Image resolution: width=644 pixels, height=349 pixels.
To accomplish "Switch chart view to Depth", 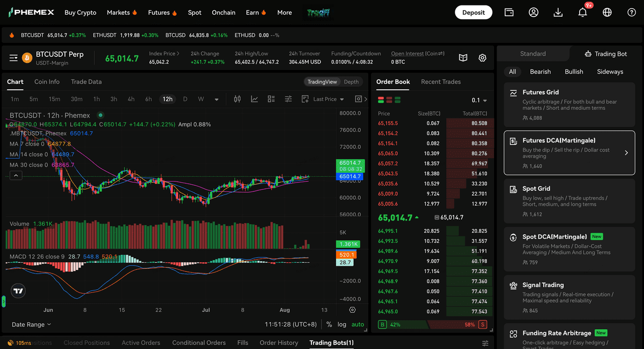I will click(x=351, y=82).
